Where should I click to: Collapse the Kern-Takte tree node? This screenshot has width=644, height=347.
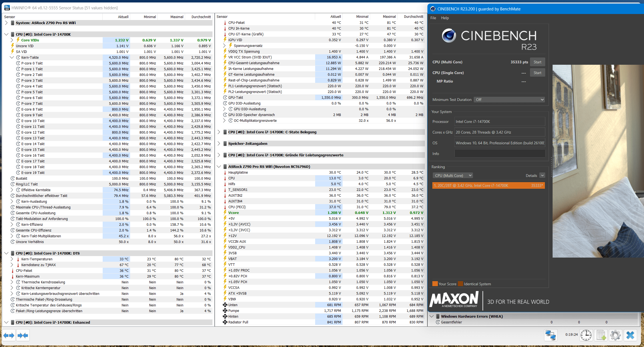coord(12,57)
